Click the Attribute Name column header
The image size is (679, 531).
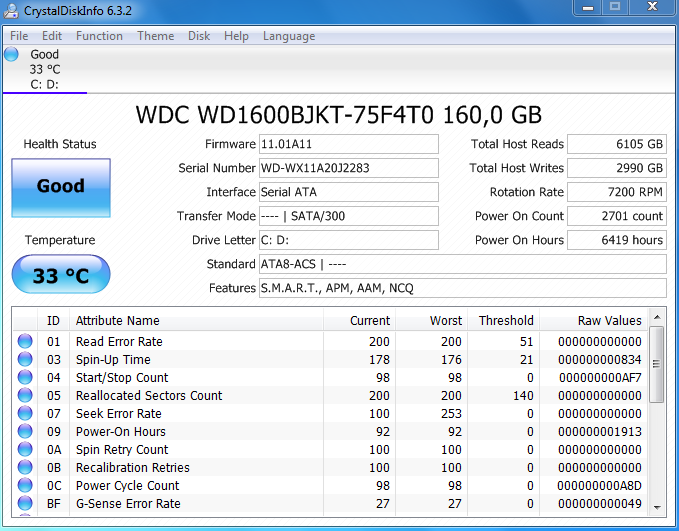(x=196, y=321)
